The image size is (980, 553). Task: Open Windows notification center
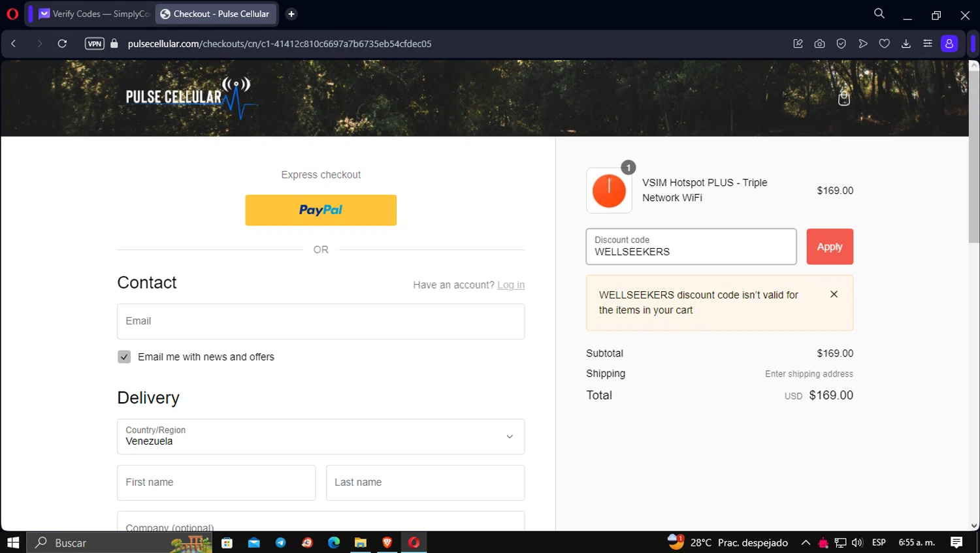[x=956, y=543]
